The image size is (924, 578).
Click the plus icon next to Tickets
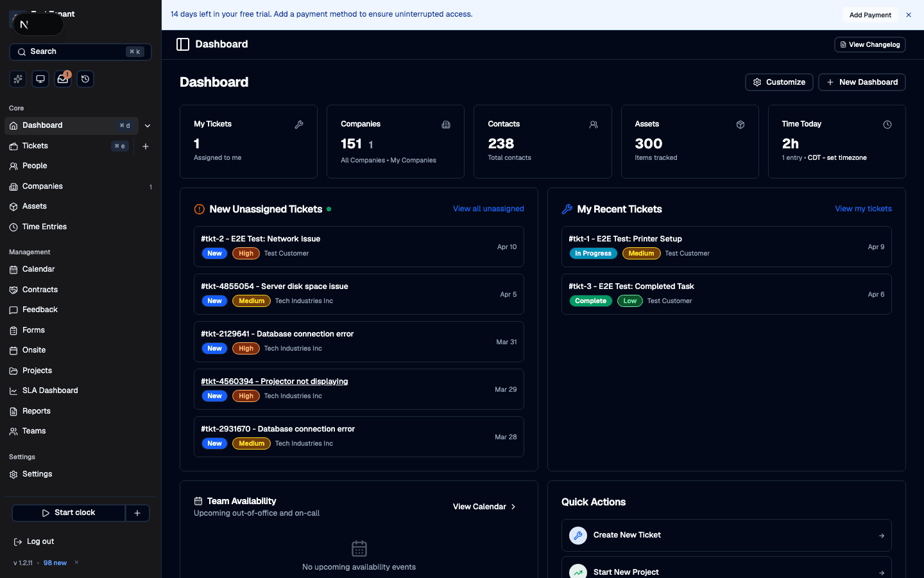coord(146,146)
